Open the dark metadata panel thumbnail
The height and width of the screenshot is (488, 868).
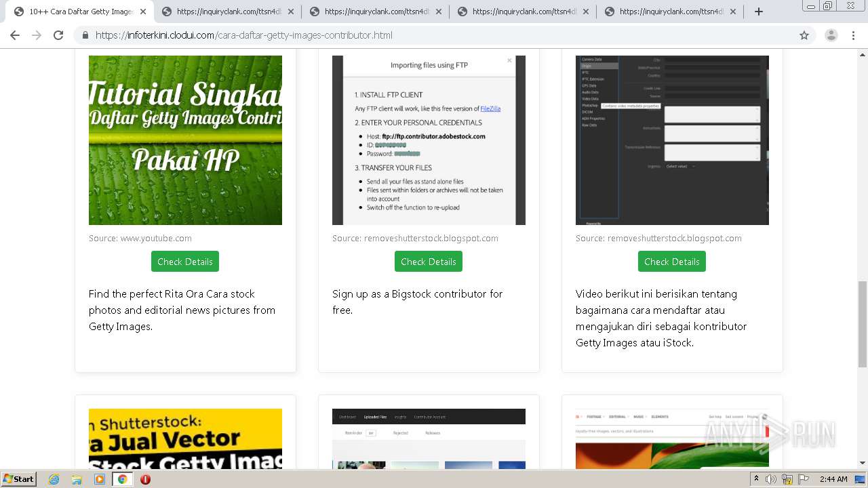pyautogui.click(x=672, y=140)
